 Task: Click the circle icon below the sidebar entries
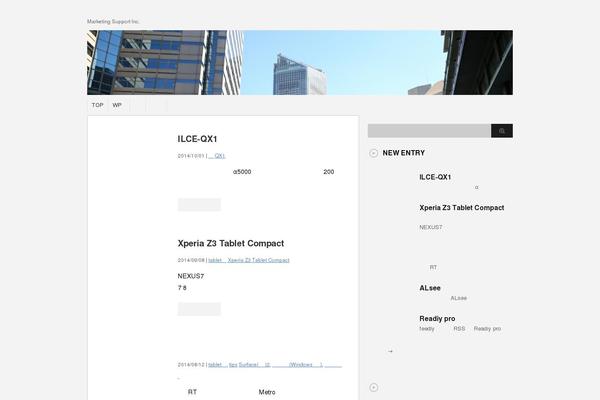click(x=373, y=387)
